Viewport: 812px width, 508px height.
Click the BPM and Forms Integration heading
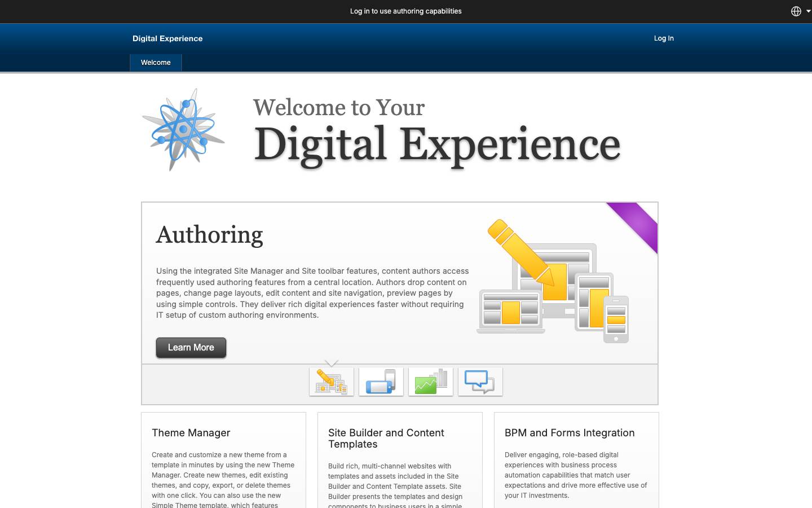(x=570, y=433)
